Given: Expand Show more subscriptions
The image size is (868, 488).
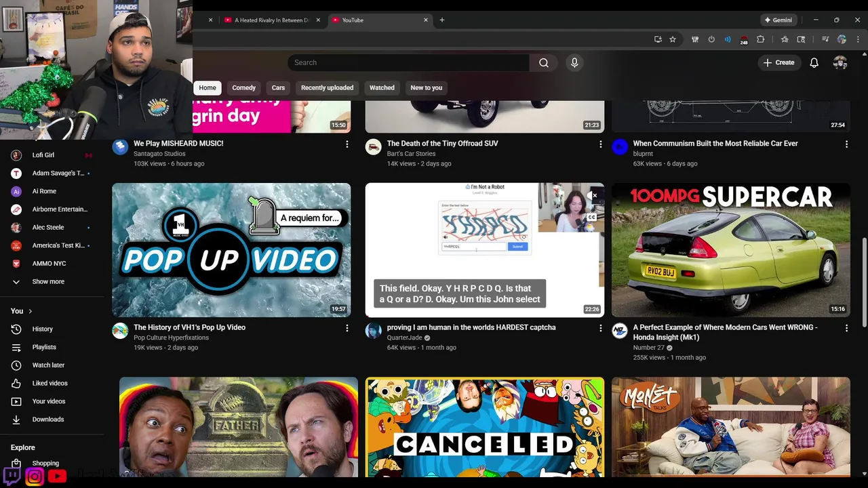Looking at the screenshot, I should (48, 282).
